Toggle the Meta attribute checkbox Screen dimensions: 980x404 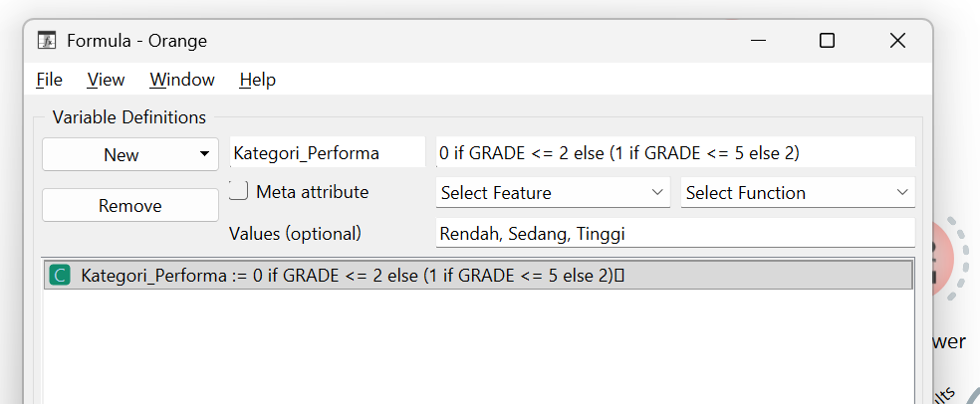click(239, 191)
